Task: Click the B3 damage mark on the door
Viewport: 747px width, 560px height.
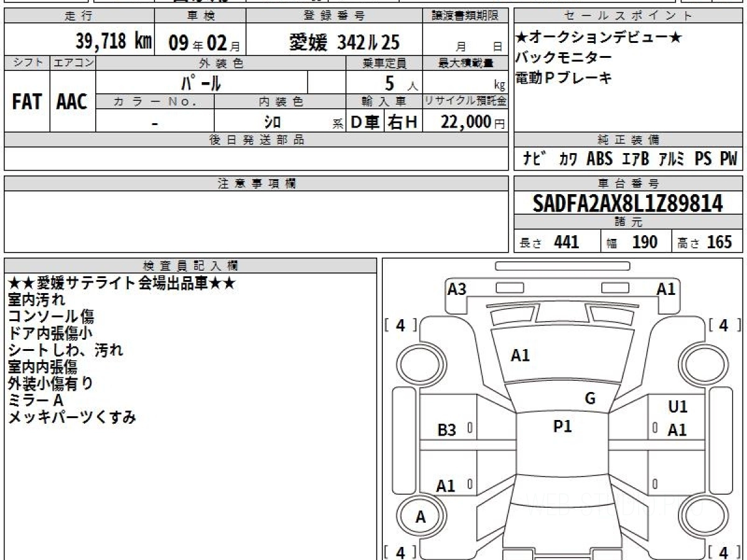Action: [446, 430]
